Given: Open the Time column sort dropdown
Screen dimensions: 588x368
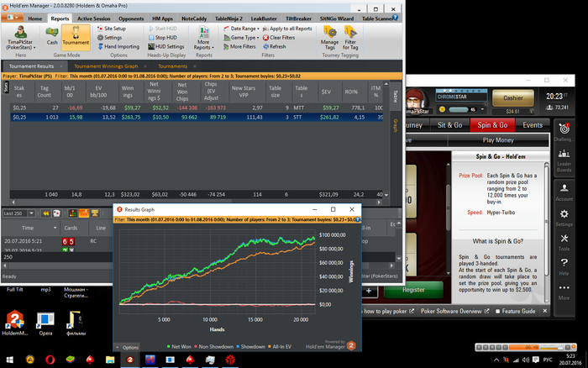Looking at the screenshot, I should coord(55,228).
